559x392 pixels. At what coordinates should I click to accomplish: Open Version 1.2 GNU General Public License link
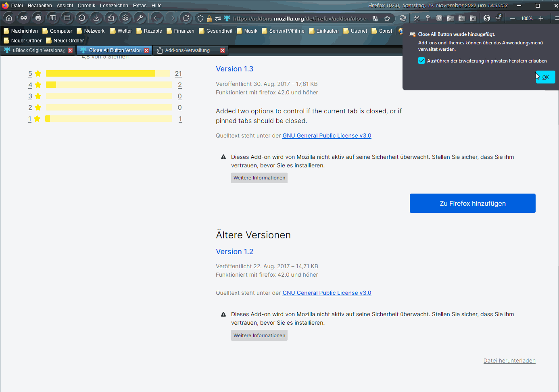(327, 293)
